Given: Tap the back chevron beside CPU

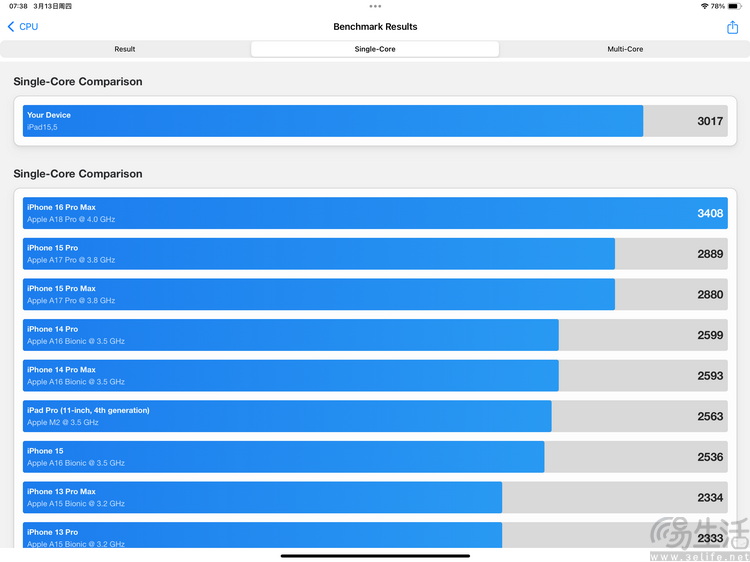Looking at the screenshot, I should click(x=11, y=27).
